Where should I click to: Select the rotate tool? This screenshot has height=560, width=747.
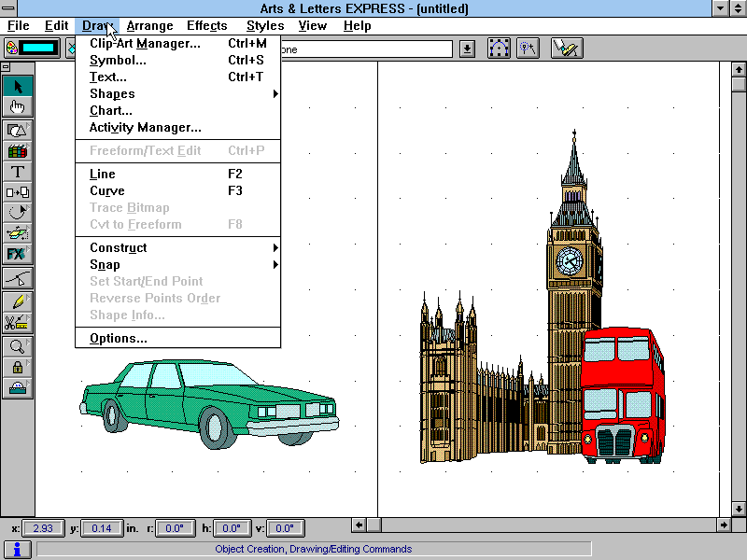point(18,213)
